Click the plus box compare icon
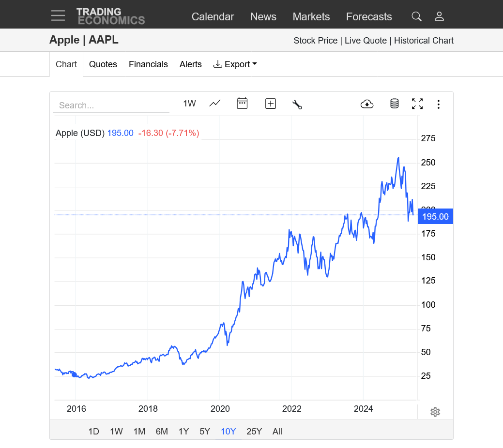 click(271, 104)
